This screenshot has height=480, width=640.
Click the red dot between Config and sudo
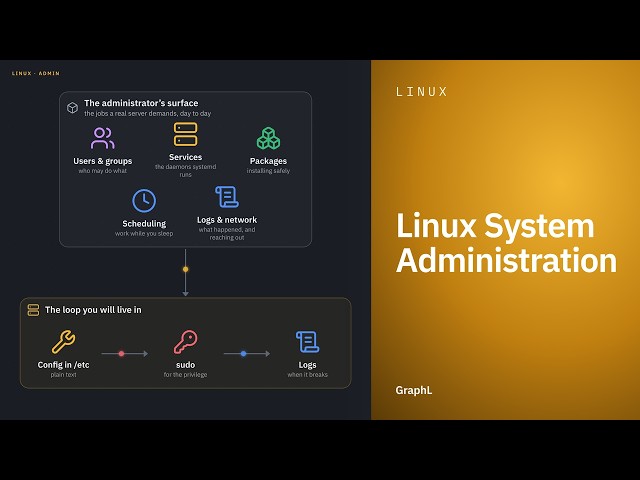click(x=121, y=353)
